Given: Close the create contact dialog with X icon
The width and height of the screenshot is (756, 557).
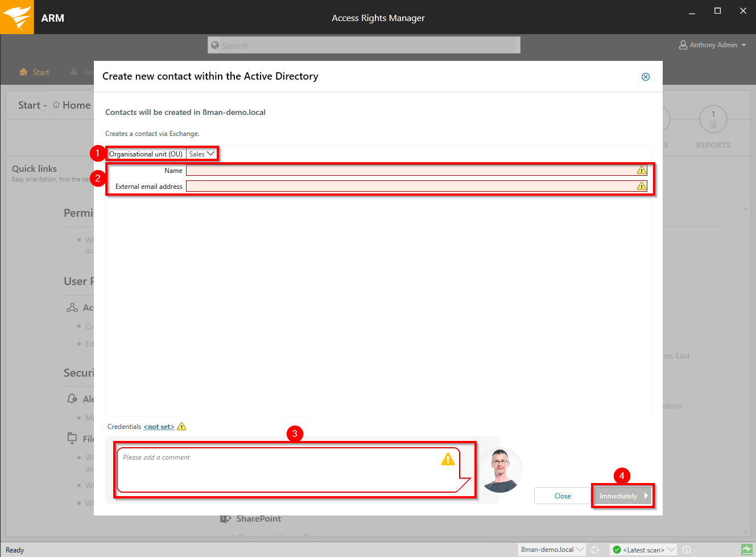Looking at the screenshot, I should (646, 77).
